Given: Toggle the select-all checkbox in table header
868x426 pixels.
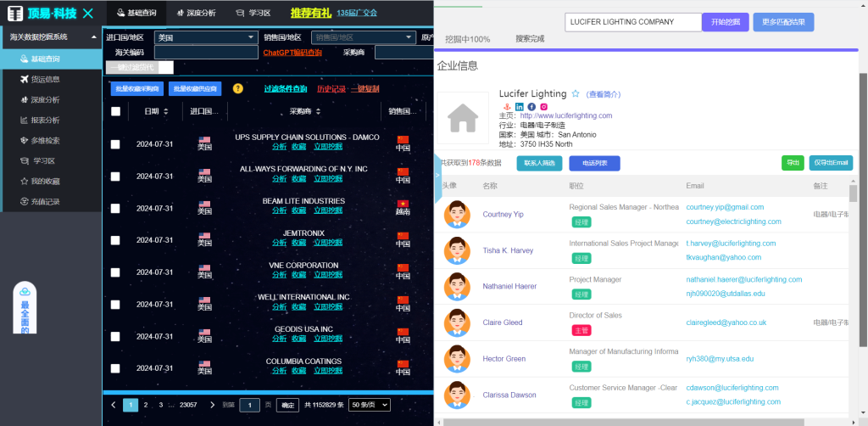Looking at the screenshot, I should [115, 111].
